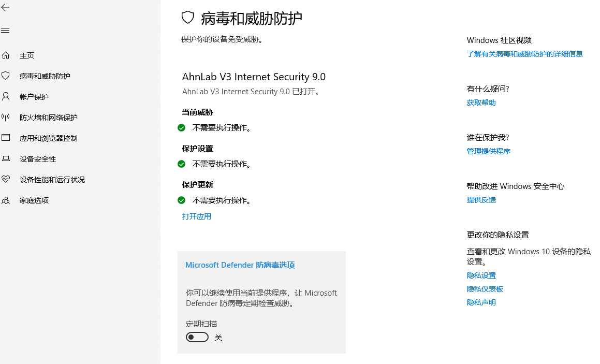Open 管理提供程序 under 谁在保护我
Image resolution: width=600 pixels, height=364 pixels.
point(488,151)
